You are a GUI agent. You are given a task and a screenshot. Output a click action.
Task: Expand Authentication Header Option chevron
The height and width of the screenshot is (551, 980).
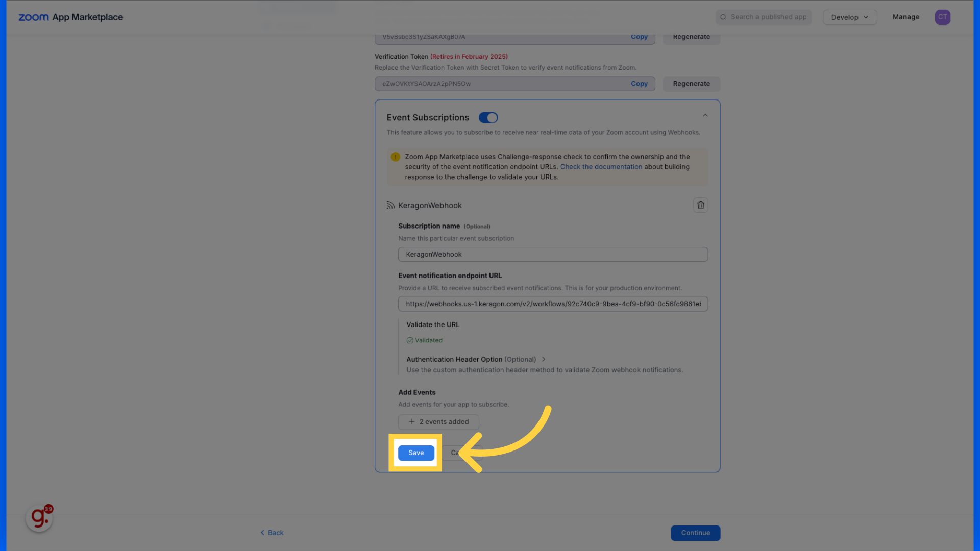pyautogui.click(x=544, y=359)
